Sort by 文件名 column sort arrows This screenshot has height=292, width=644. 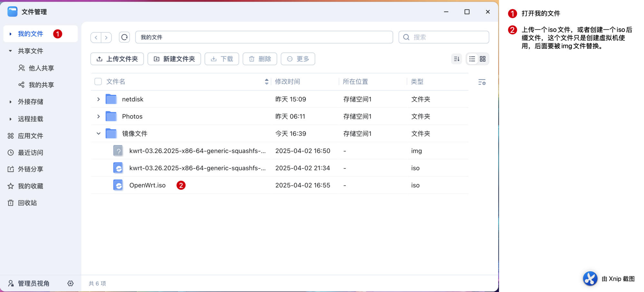[x=267, y=82]
